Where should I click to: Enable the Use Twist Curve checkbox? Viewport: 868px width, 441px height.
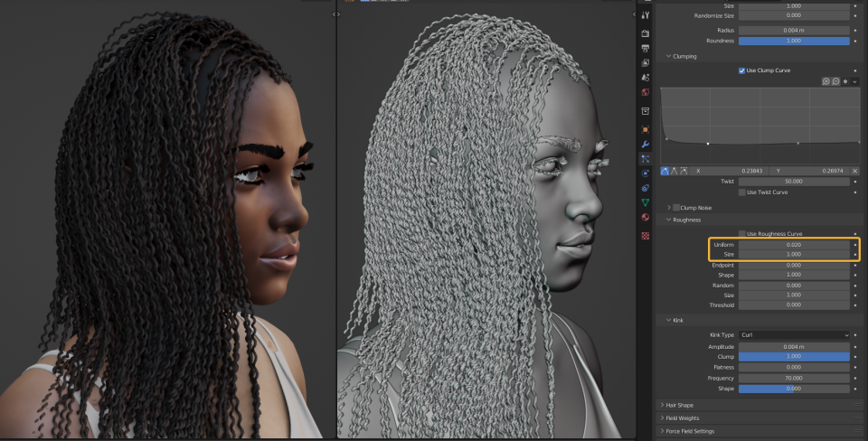click(x=741, y=192)
